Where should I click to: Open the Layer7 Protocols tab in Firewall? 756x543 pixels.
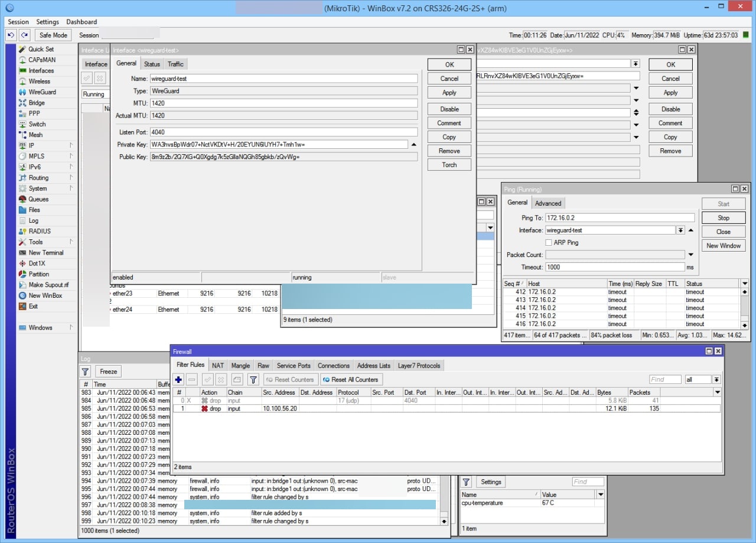pyautogui.click(x=419, y=366)
